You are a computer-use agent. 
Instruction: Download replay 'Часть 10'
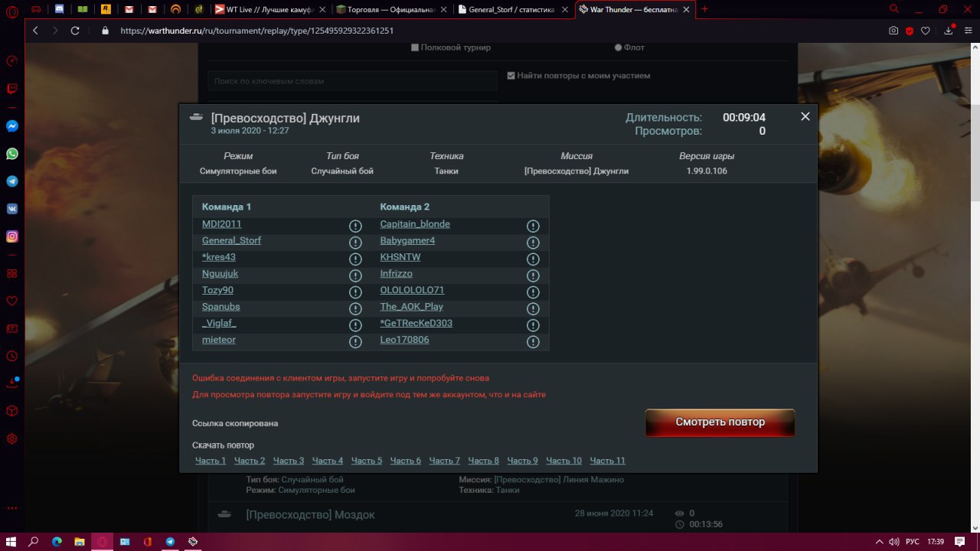(x=564, y=461)
